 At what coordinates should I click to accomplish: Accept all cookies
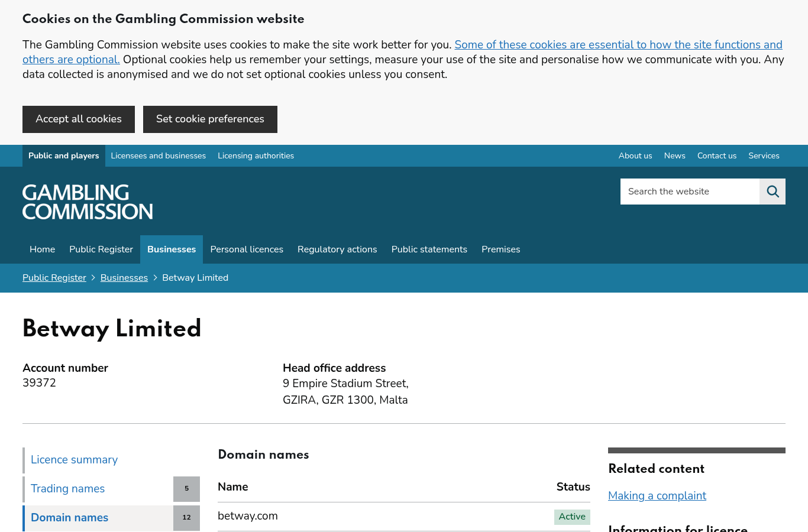(x=79, y=119)
